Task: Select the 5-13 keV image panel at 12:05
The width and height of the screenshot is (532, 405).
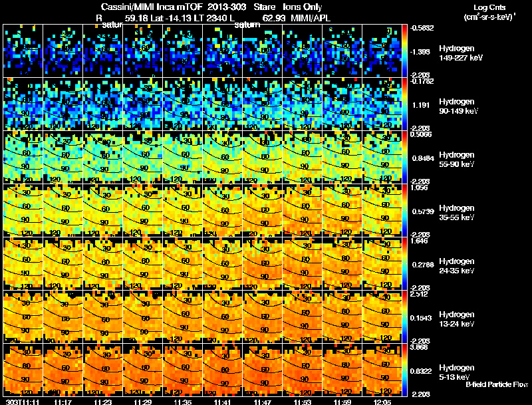Action: 382,370
